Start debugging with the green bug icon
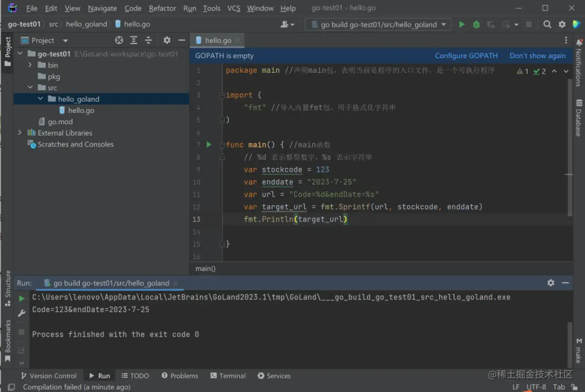 pos(476,24)
